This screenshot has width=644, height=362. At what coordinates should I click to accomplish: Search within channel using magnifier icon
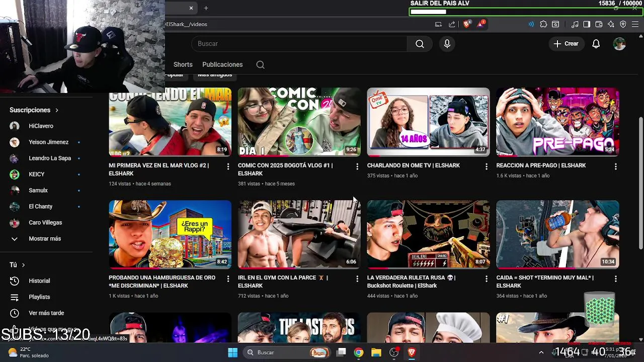point(260,65)
